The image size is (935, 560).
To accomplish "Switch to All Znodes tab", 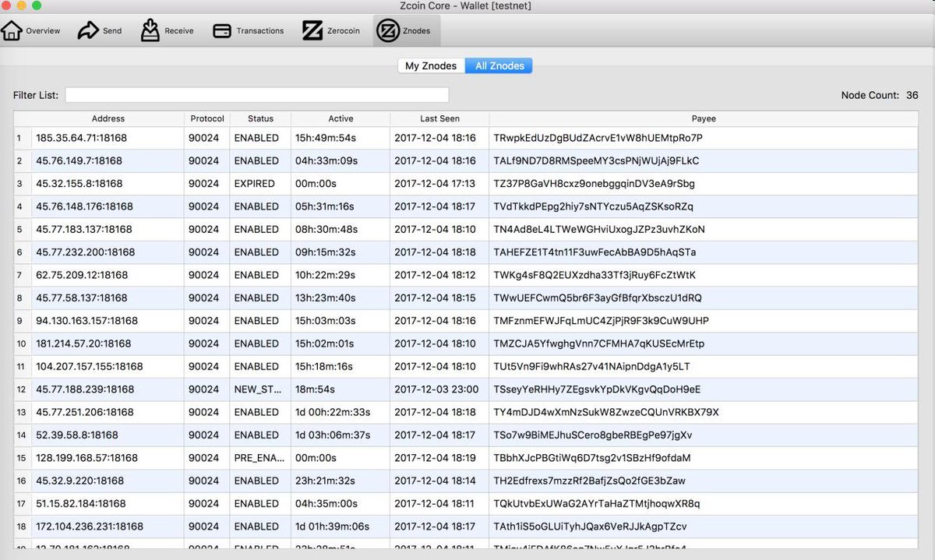I will tap(499, 65).
